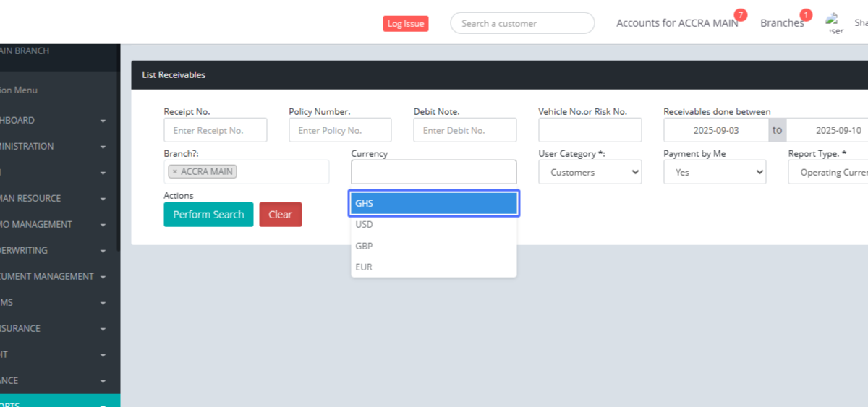Image resolution: width=868 pixels, height=407 pixels.
Task: Click the user avatar image in header
Action: pyautogui.click(x=835, y=23)
